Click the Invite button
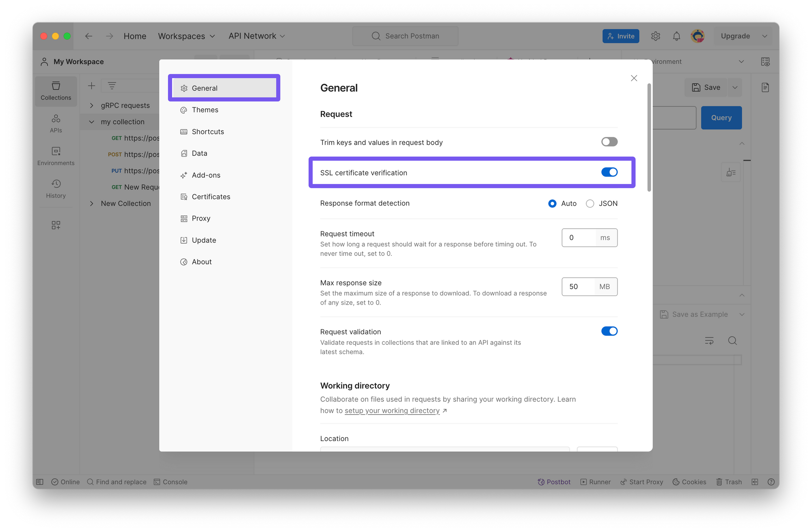The height and width of the screenshot is (532, 812). (x=621, y=36)
